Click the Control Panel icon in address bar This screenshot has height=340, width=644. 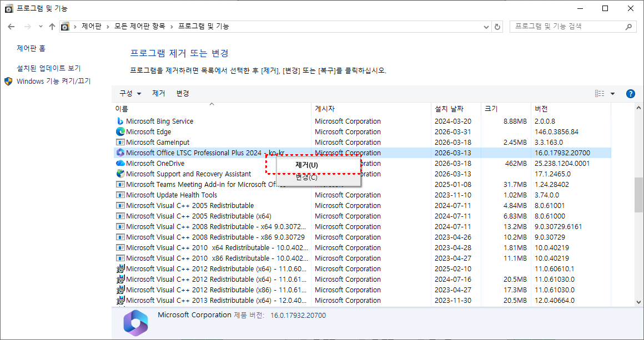(65, 27)
